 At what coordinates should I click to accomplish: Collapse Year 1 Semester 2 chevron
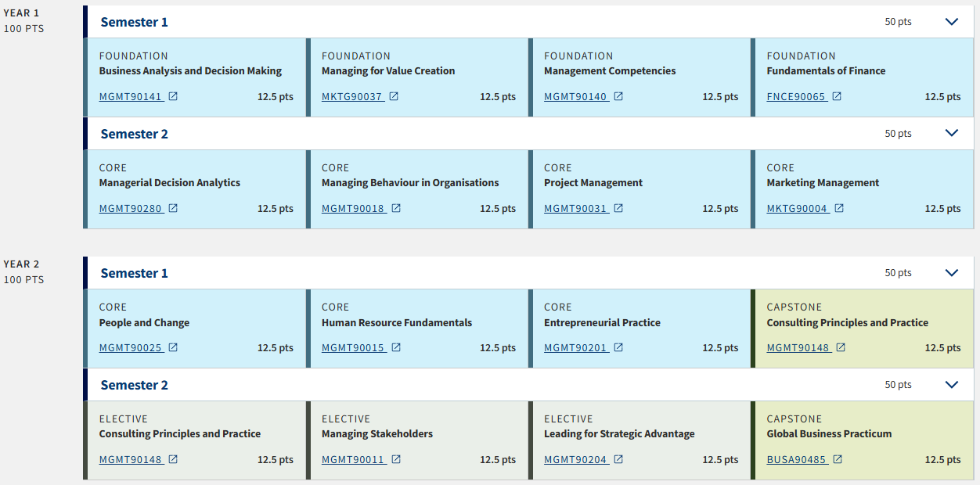pyautogui.click(x=952, y=134)
